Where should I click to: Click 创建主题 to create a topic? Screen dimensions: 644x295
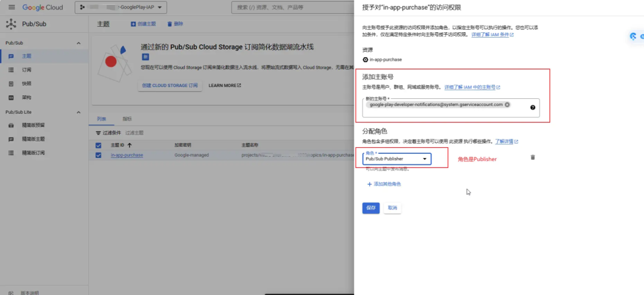click(143, 24)
